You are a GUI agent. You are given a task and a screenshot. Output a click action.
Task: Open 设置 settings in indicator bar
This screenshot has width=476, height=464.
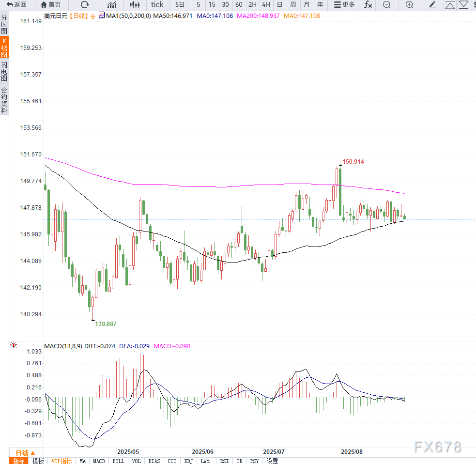tap(273, 461)
